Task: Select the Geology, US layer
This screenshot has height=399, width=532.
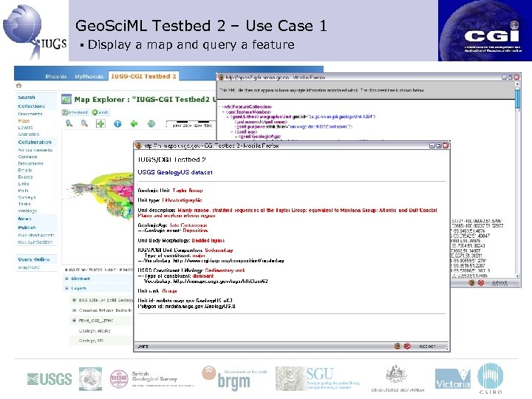Action: coord(91,341)
